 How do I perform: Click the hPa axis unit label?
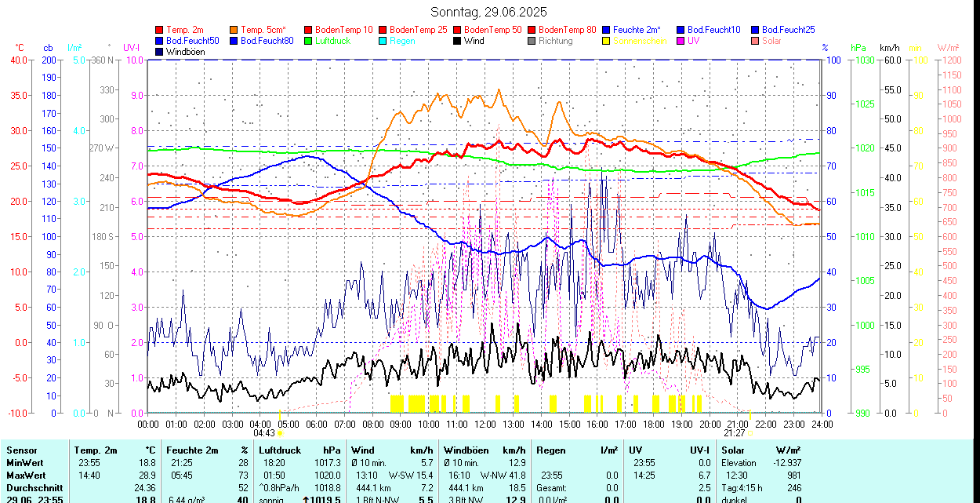pyautogui.click(x=858, y=48)
